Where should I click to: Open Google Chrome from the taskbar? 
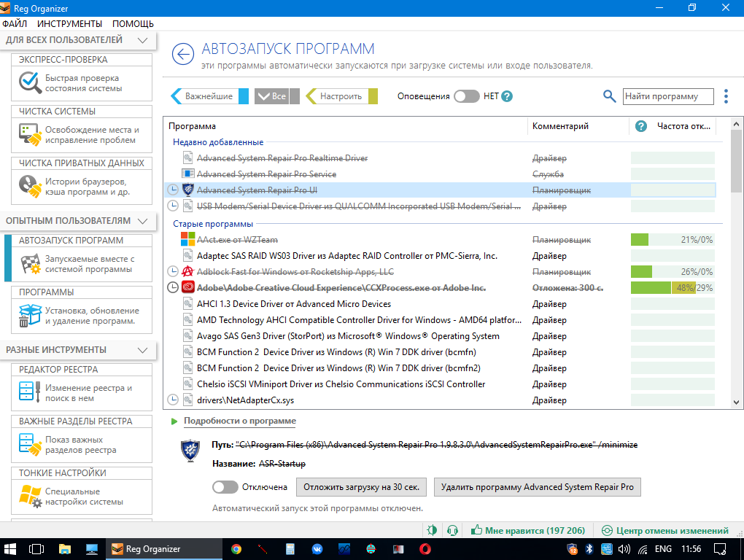click(236, 549)
